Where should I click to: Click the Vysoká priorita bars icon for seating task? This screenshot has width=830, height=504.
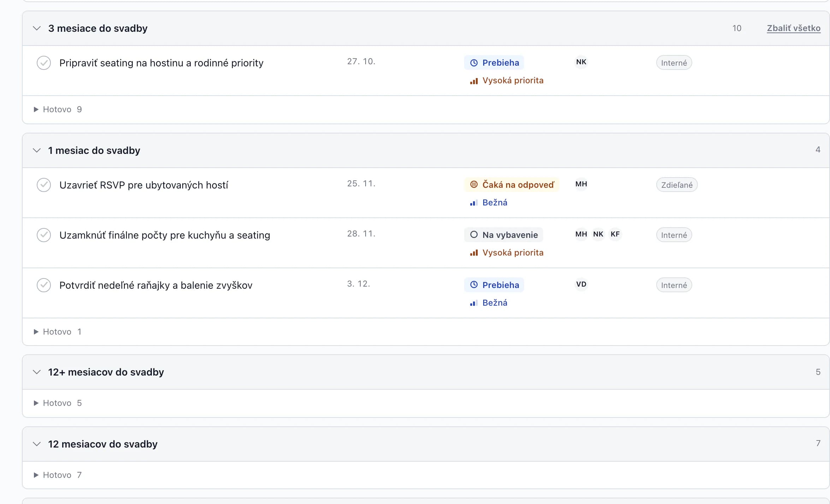[474, 81]
